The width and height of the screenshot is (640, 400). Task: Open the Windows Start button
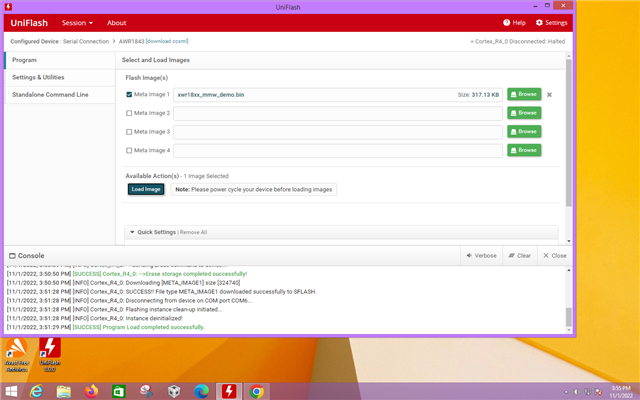[11, 391]
